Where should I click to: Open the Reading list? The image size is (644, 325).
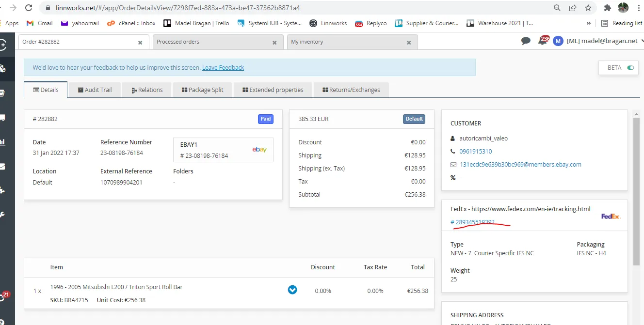621,23
